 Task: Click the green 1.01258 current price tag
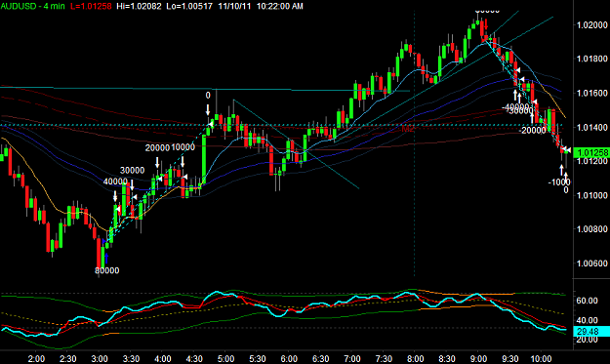coord(591,152)
